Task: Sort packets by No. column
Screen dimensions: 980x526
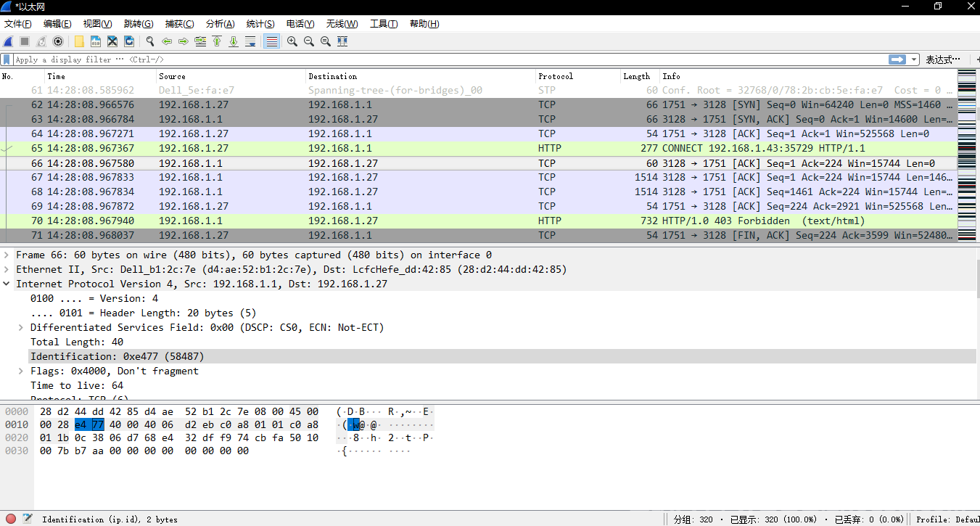Action: point(22,76)
